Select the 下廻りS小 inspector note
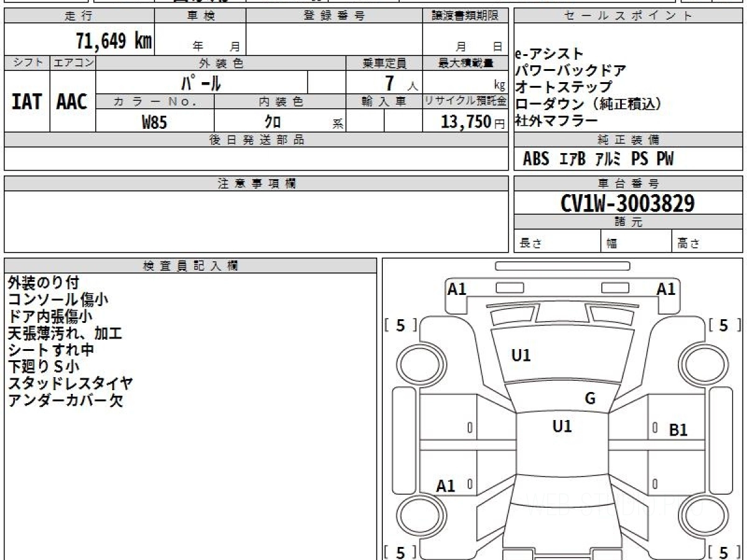Screen dimensions: 747x560 44,367
